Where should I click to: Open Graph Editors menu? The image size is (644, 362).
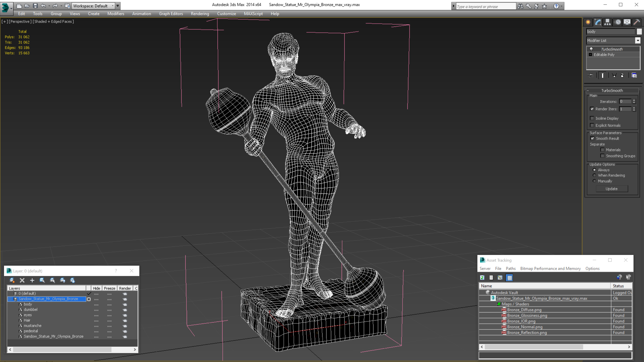[x=171, y=14]
